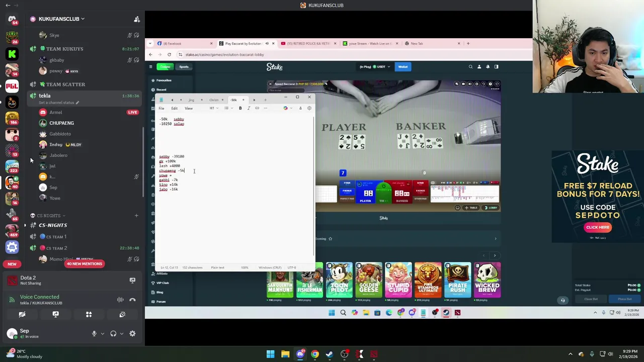Open Notepad H1 heading dropdown
The height and width of the screenshot is (362, 644).
(213, 108)
